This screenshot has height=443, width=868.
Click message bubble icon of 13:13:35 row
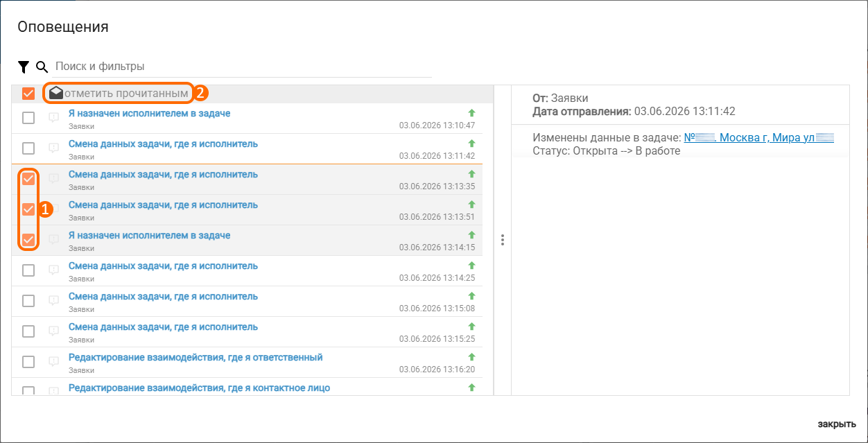pos(53,179)
